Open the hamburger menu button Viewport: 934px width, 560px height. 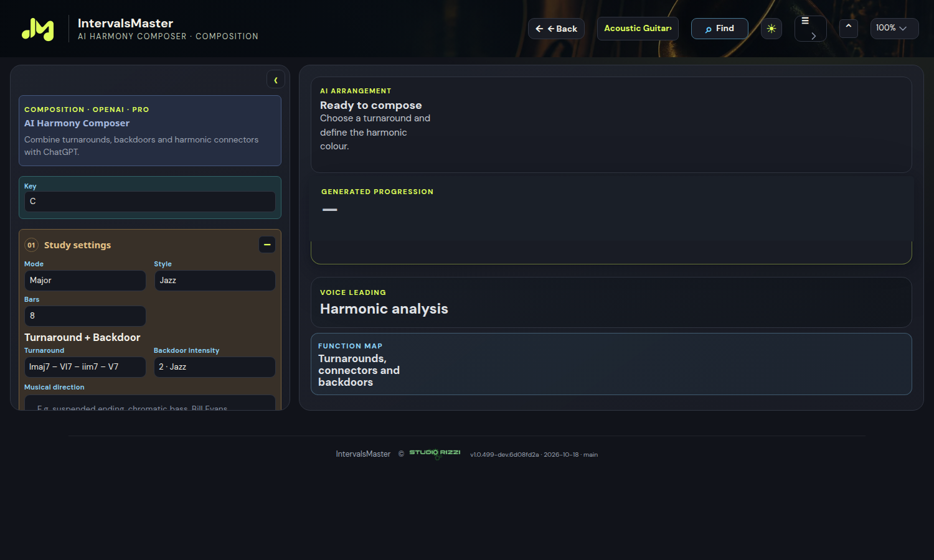[810, 29]
